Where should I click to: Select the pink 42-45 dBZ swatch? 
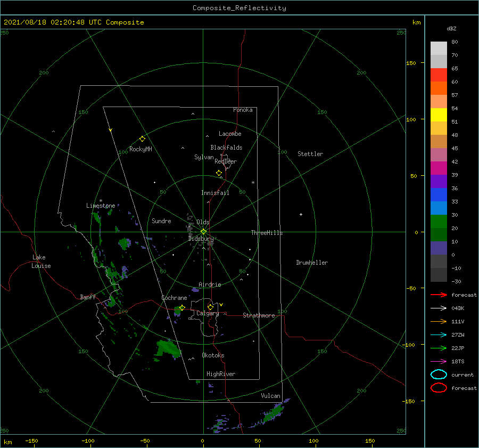point(439,154)
